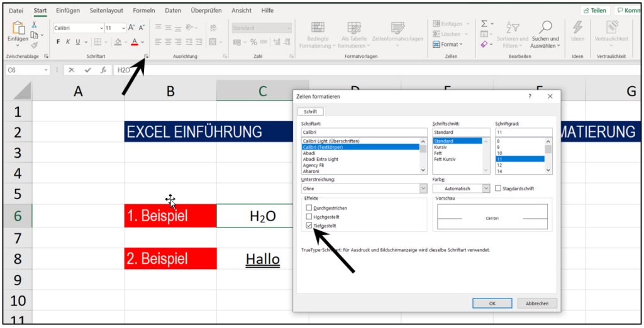Screen dimensions: 644x328
Task: Confirm entry with formula bar checkmark
Action: pos(87,70)
